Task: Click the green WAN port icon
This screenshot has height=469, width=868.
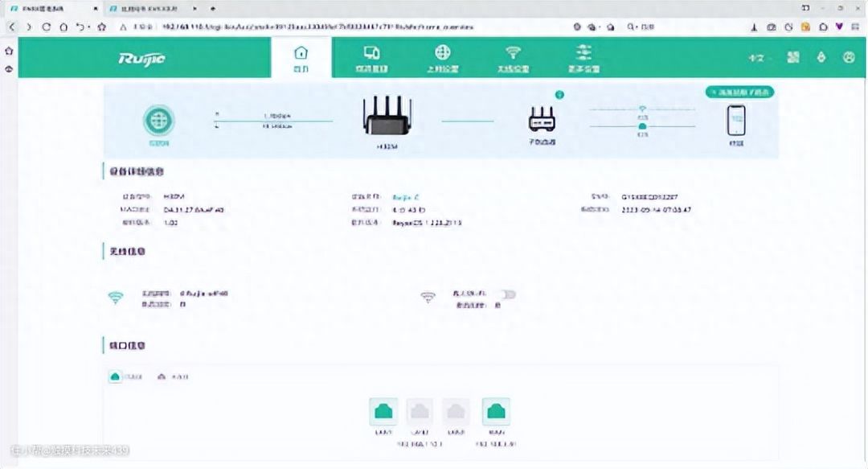Action: (x=495, y=411)
